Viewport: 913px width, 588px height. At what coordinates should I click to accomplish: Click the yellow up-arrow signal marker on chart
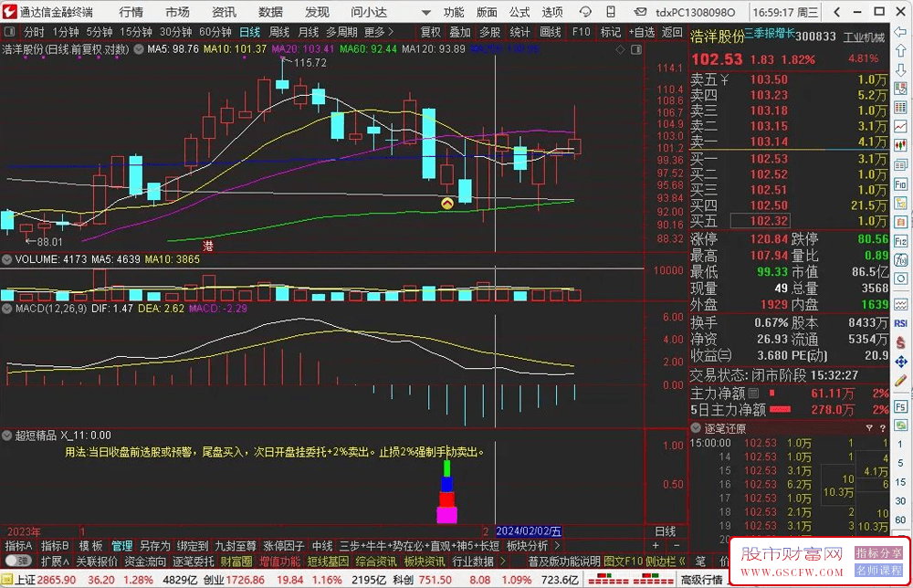(447, 204)
